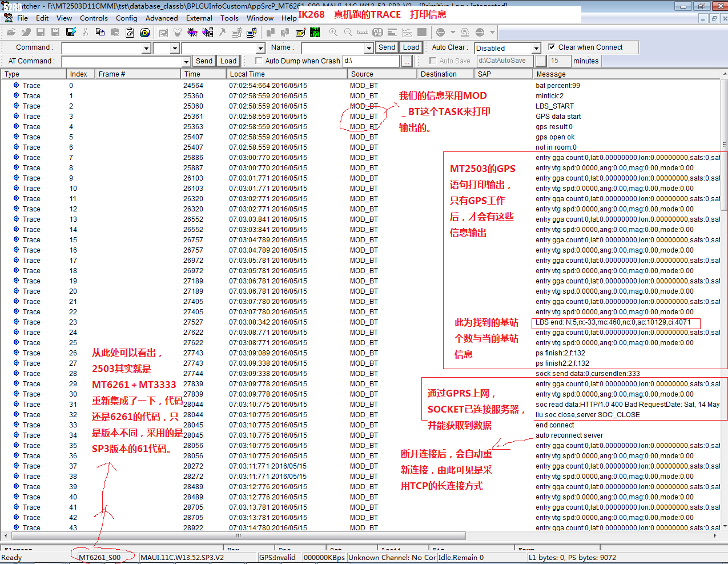728x564 pixels.
Task: Click the zoom out magnifier icon
Action: click(348, 32)
